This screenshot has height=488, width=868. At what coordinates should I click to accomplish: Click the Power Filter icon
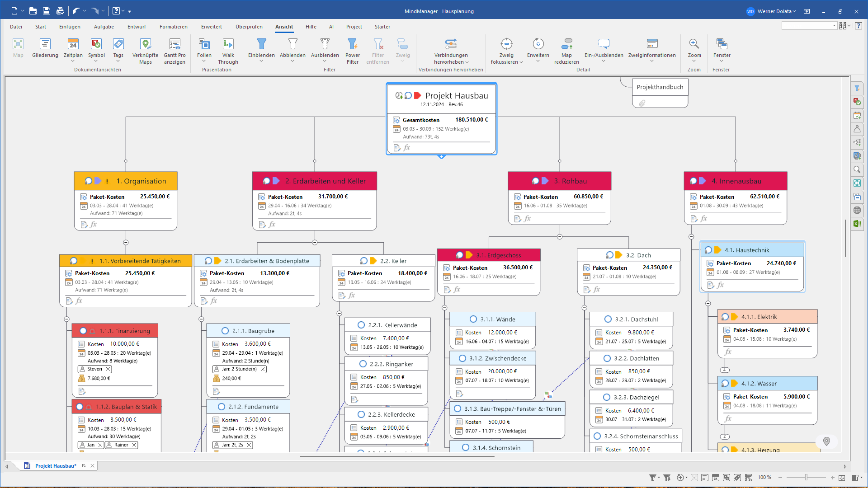352,44
